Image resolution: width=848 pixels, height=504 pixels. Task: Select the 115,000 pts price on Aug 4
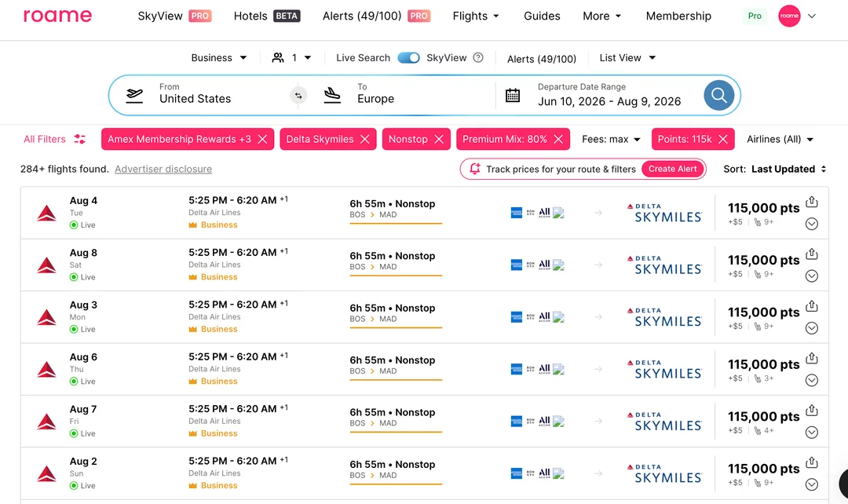(x=763, y=208)
